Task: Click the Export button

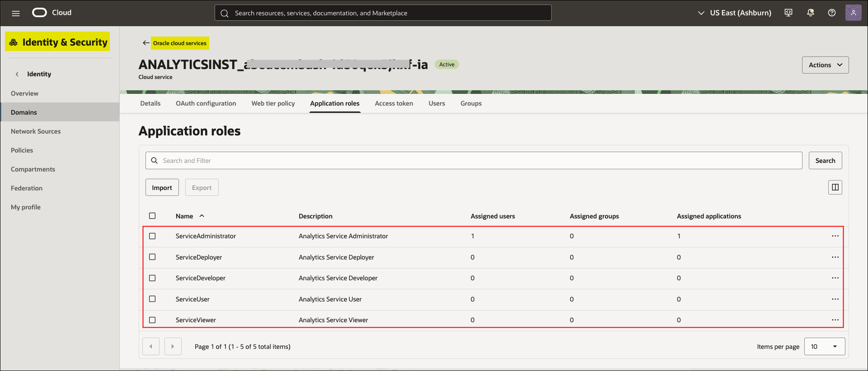Action: point(202,188)
